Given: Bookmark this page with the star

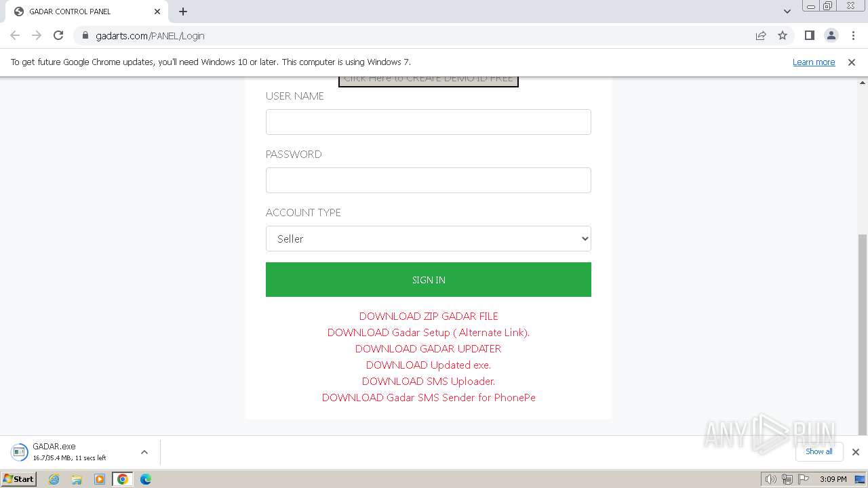Looking at the screenshot, I should 783,35.
